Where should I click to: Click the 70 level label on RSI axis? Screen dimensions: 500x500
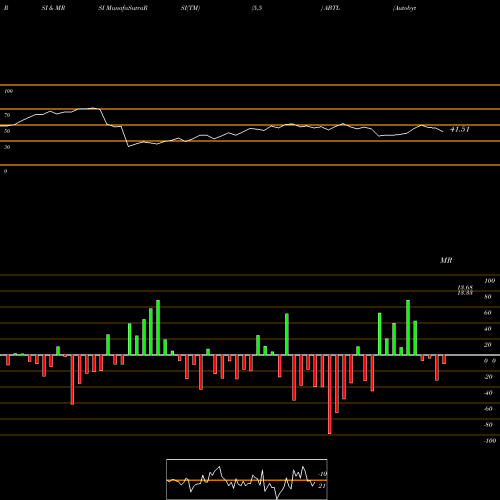(x=7, y=115)
